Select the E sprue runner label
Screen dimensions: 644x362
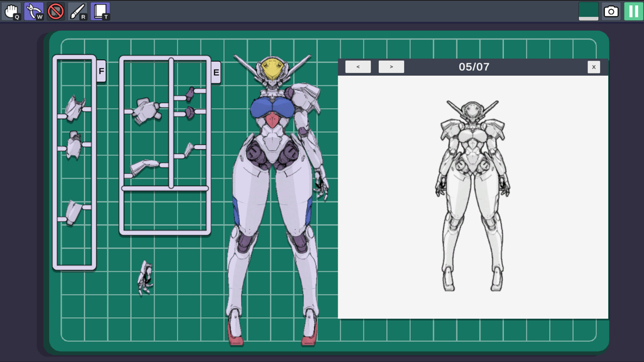point(216,72)
